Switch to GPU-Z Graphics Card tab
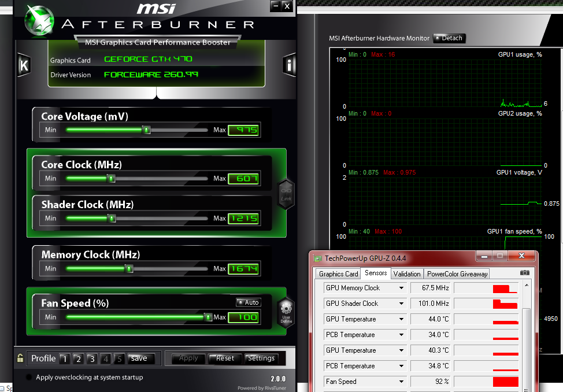 (x=338, y=274)
